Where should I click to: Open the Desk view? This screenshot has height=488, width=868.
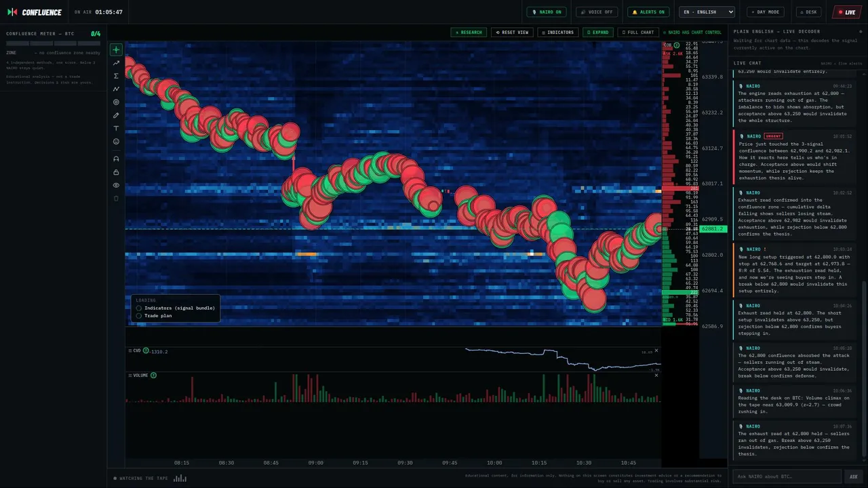coord(808,12)
